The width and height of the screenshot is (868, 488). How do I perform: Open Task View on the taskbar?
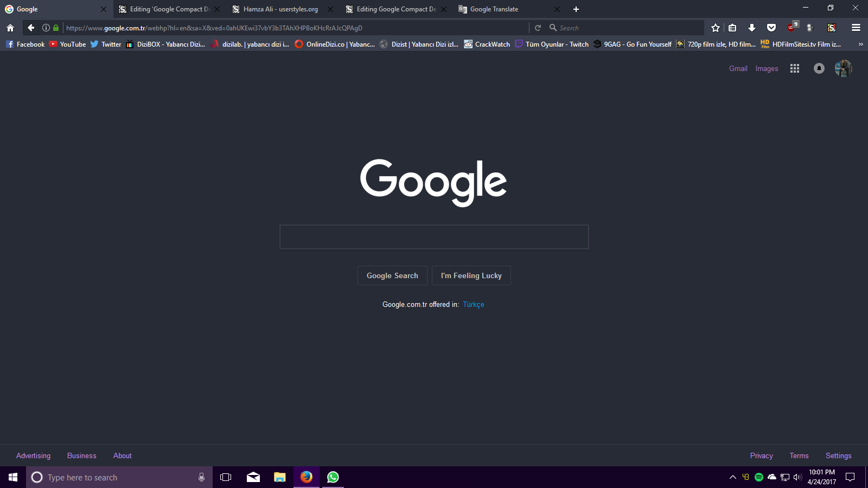click(x=226, y=477)
